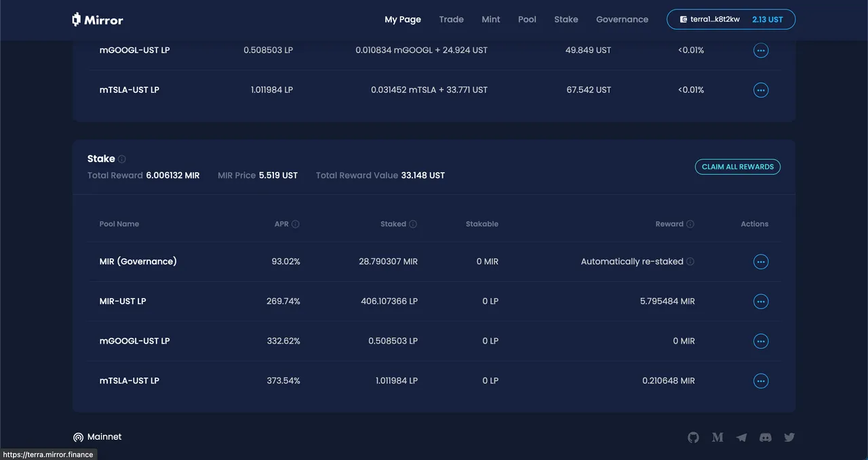Click the Mirror logo
This screenshot has width=868, height=460.
(98, 20)
